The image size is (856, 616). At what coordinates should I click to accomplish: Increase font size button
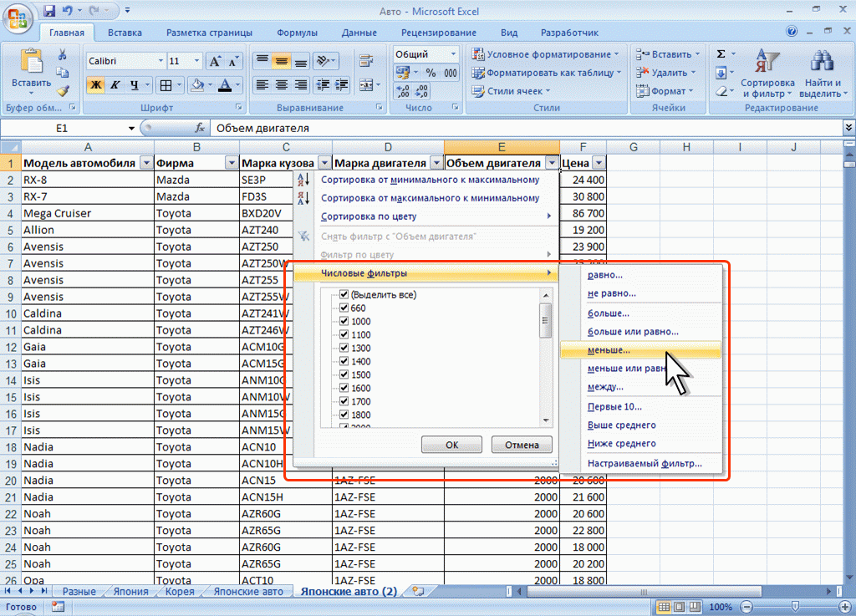click(x=215, y=61)
